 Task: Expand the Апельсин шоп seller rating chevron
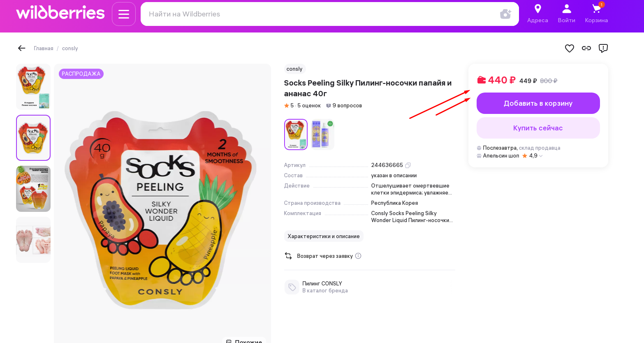(541, 156)
